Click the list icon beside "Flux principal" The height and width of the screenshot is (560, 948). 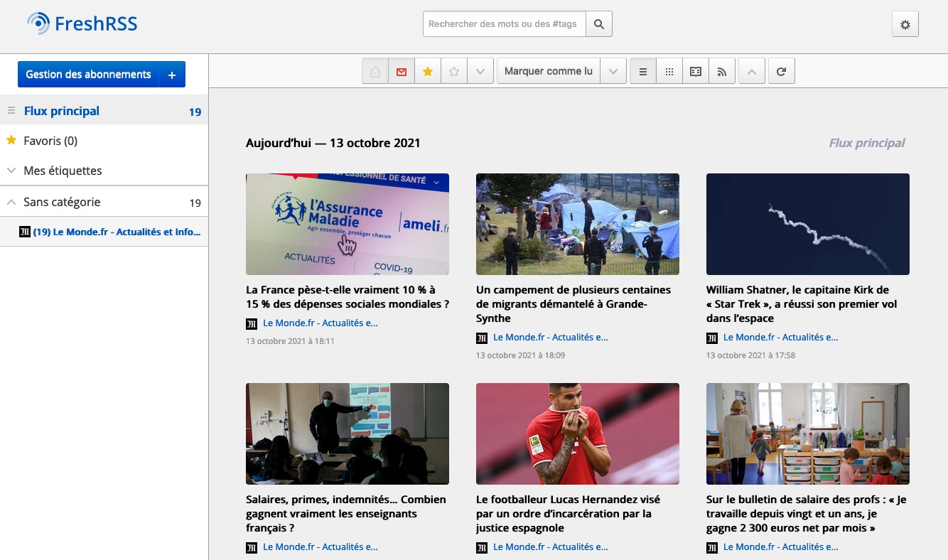(x=11, y=111)
